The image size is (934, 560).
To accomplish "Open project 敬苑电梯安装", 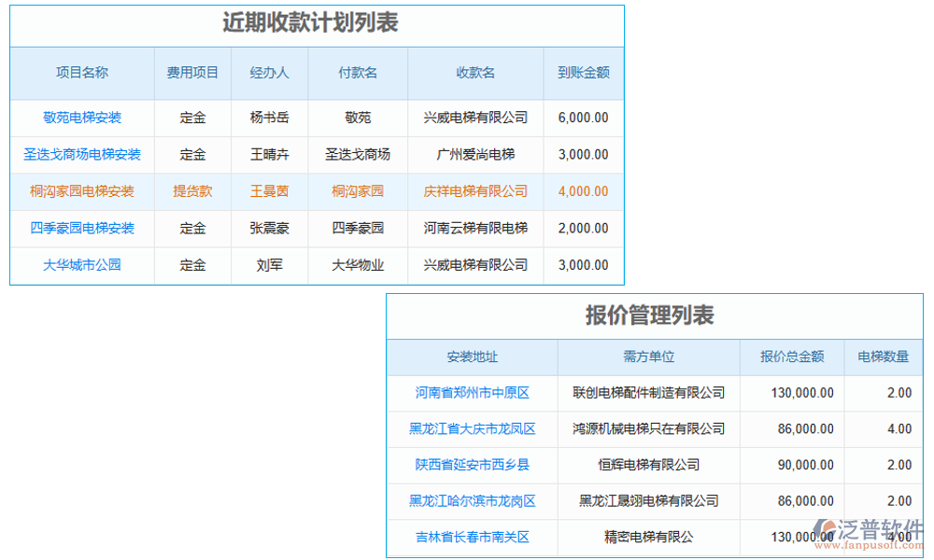I will [x=81, y=119].
